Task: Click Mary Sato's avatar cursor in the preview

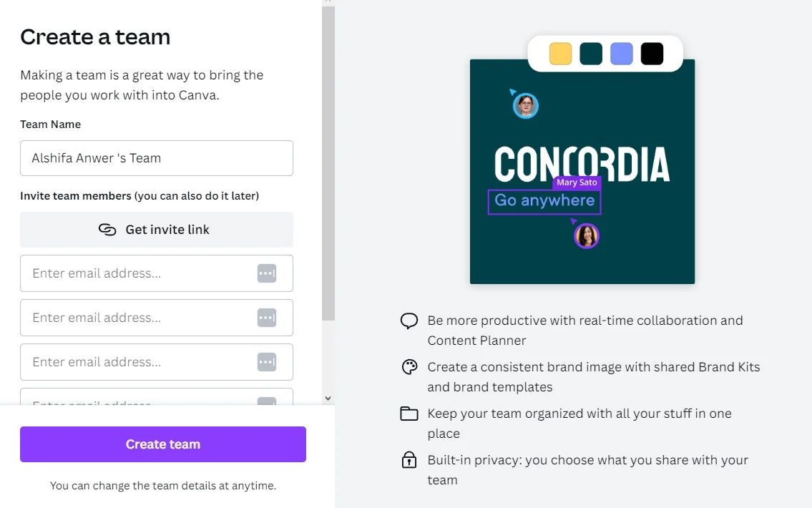Action: pyautogui.click(x=586, y=235)
